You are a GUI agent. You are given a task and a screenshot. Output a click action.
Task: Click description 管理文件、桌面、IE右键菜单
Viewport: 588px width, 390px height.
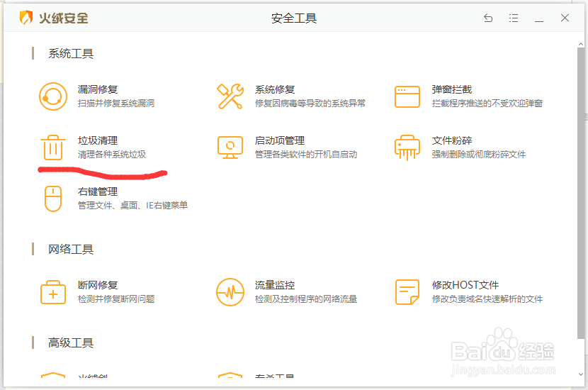132,206
